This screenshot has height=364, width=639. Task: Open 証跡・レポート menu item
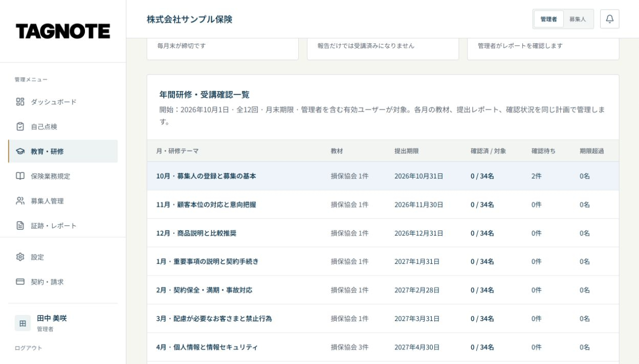click(x=63, y=225)
